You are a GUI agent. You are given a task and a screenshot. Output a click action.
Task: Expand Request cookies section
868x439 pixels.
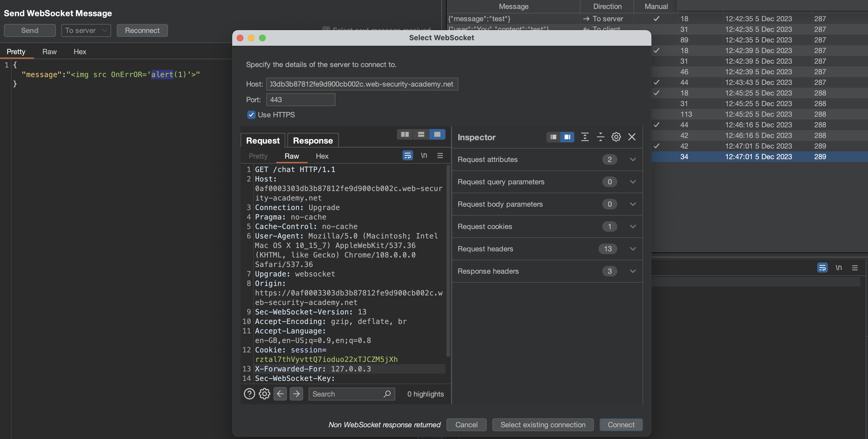[632, 226]
